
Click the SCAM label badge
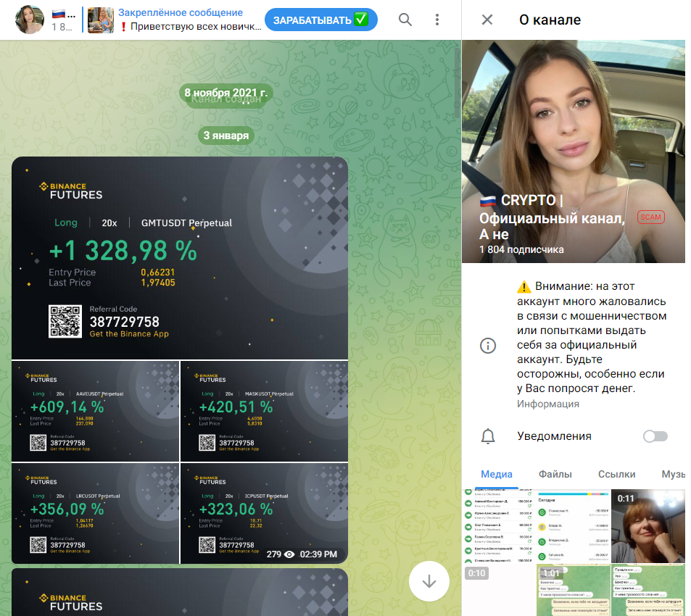pyautogui.click(x=651, y=217)
